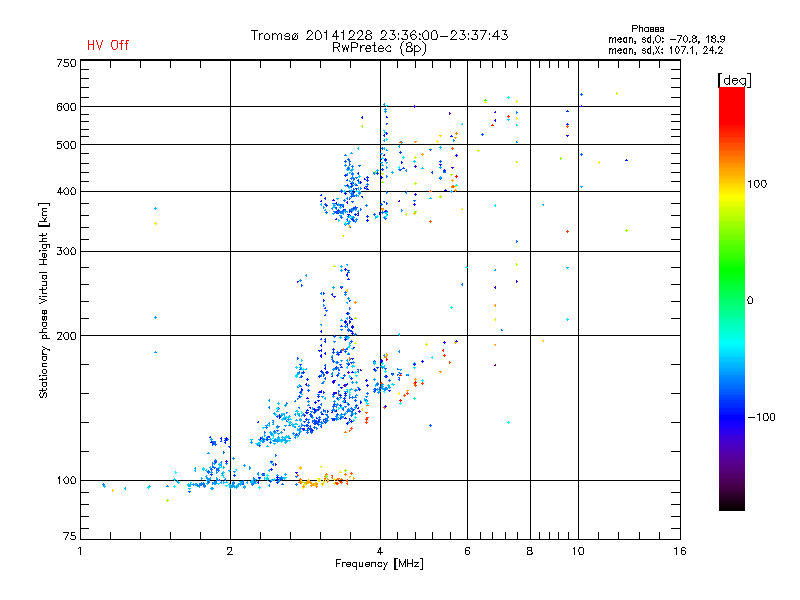Select the mean, sd,O phase statistics line
This screenshot has width=800, height=600.
[666, 39]
